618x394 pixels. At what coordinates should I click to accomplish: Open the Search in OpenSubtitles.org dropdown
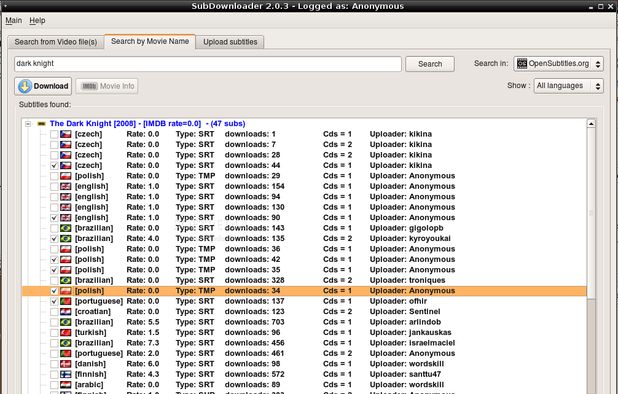[558, 63]
